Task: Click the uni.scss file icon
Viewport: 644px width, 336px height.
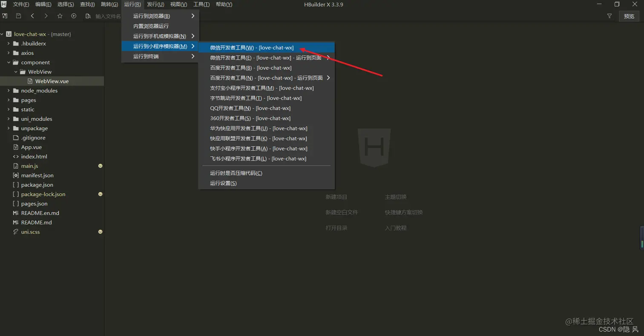Action: (16, 232)
